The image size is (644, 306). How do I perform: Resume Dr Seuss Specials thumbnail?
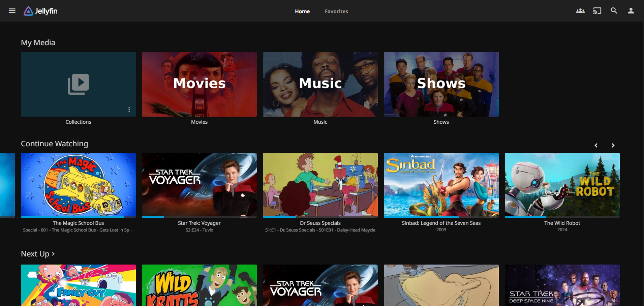tap(320, 185)
